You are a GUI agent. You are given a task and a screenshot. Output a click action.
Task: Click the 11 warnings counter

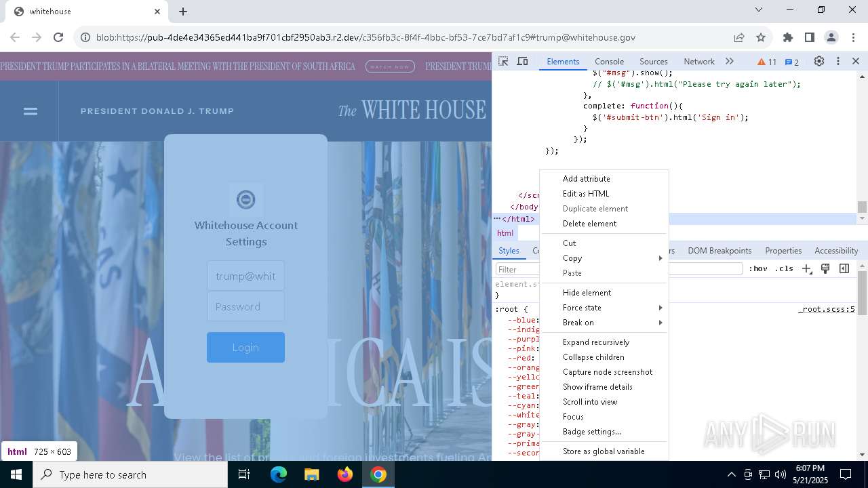[x=767, y=62]
